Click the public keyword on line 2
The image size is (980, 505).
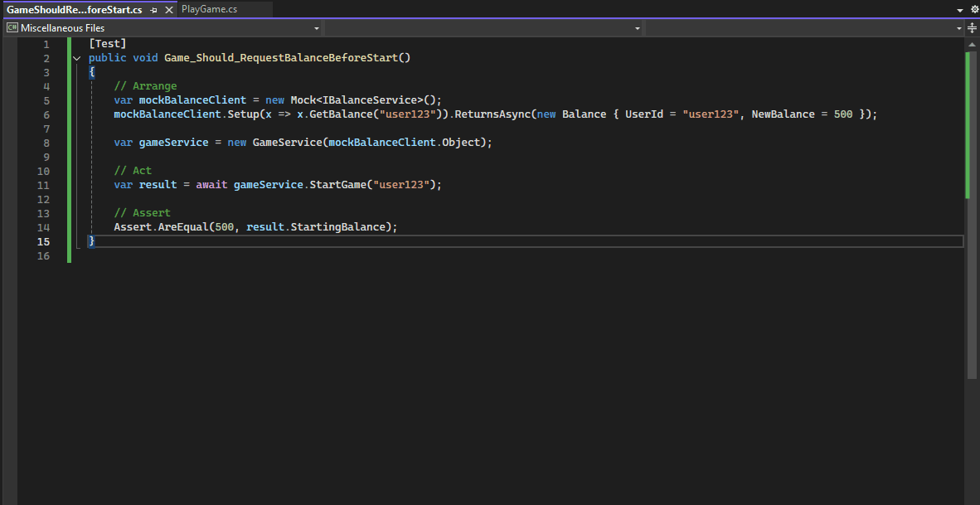[108, 58]
